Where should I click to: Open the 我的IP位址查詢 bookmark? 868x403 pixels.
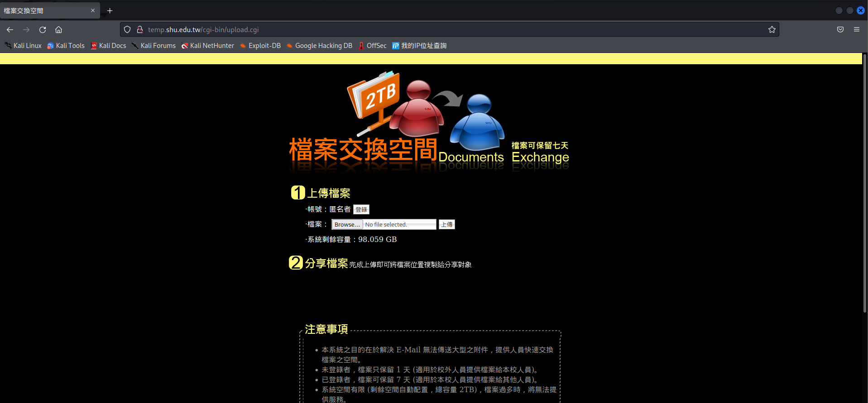[419, 46]
